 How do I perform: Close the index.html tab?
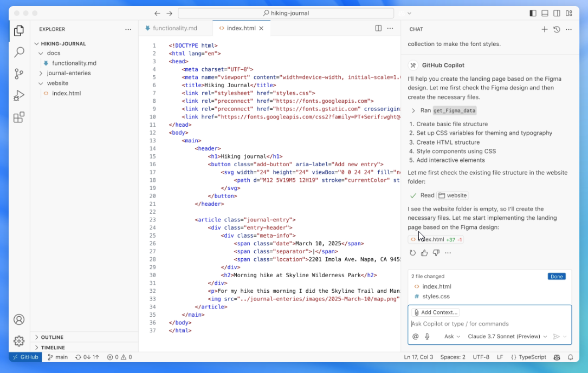261,29
